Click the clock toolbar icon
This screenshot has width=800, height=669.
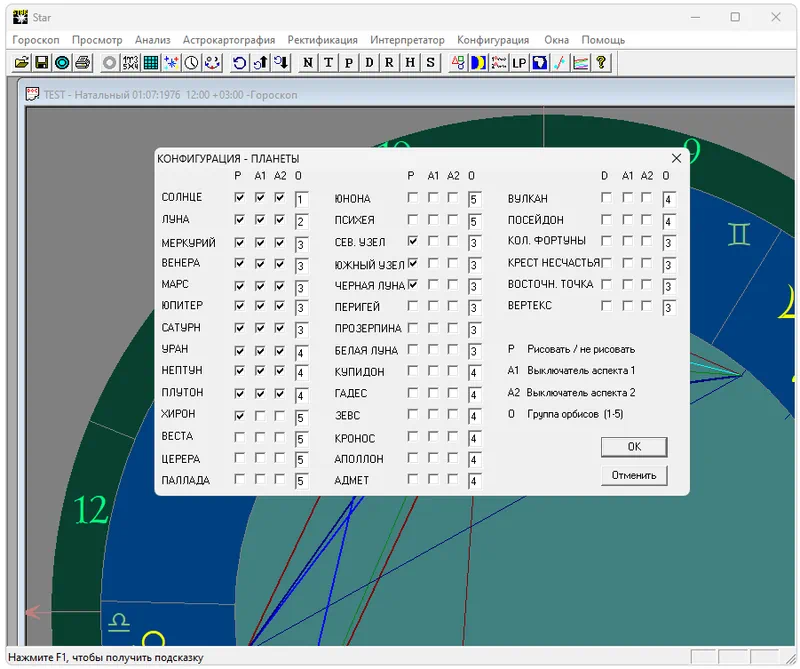click(191, 63)
